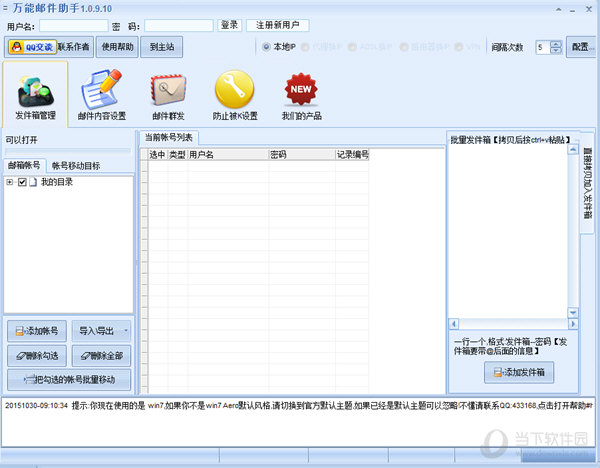Click batch mailbox box's horizontal scrollbar right arrow
The height and width of the screenshot is (468, 600).
(572, 324)
